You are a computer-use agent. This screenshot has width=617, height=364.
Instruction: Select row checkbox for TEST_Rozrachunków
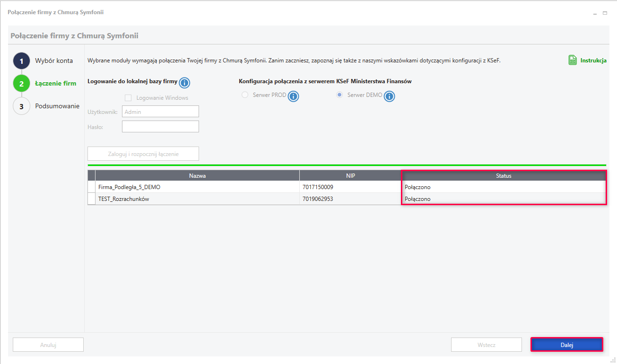point(92,199)
